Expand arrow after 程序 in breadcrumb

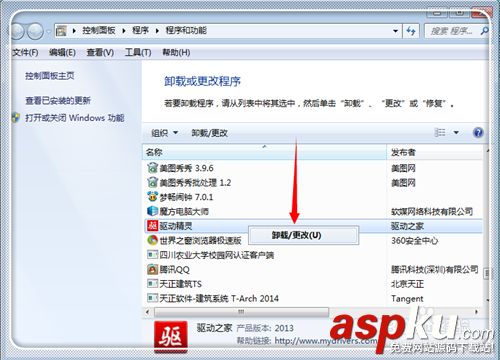point(157,31)
